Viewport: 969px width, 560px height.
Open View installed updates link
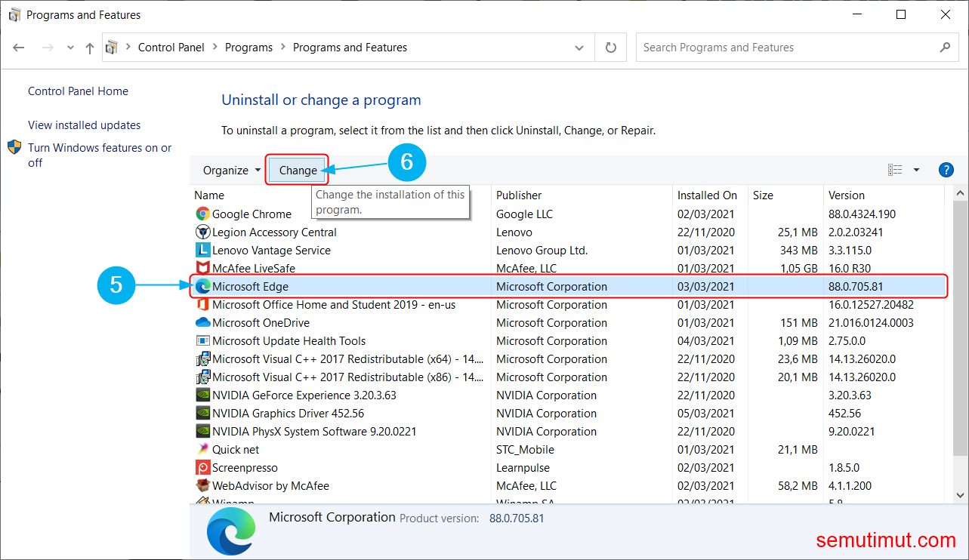point(85,125)
